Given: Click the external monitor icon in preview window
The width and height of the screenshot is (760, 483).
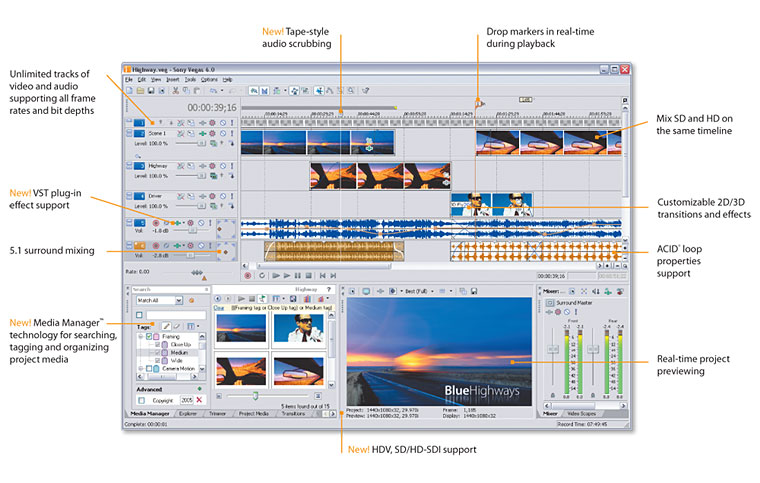Looking at the screenshot, I should click(x=366, y=291).
